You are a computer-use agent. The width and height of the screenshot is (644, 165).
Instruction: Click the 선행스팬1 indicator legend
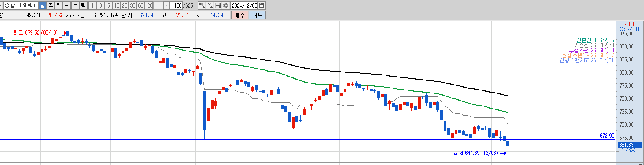588,55
